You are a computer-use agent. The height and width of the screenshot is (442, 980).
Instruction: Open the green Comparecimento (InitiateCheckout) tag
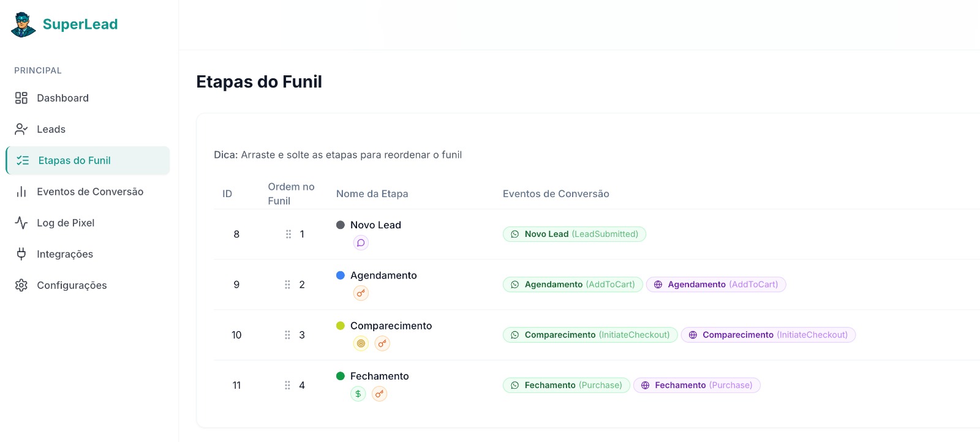coord(590,335)
